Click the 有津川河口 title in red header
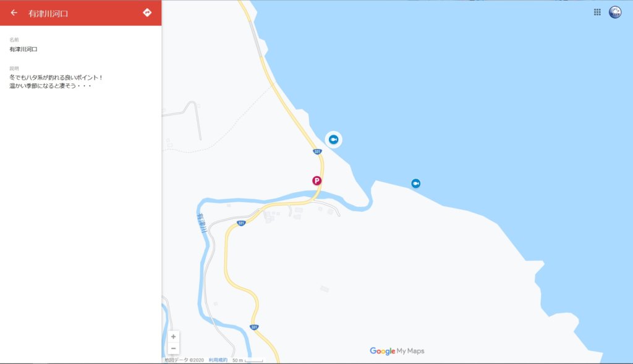 [48, 14]
